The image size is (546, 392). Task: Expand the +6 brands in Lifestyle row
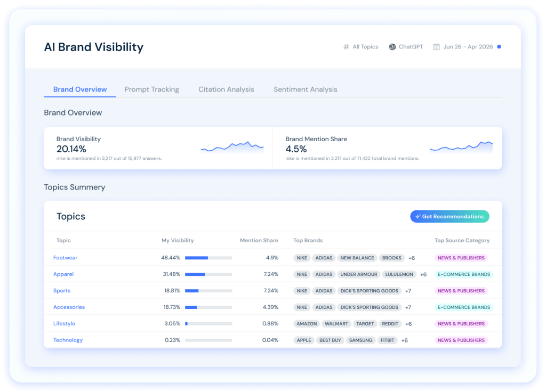tap(408, 324)
